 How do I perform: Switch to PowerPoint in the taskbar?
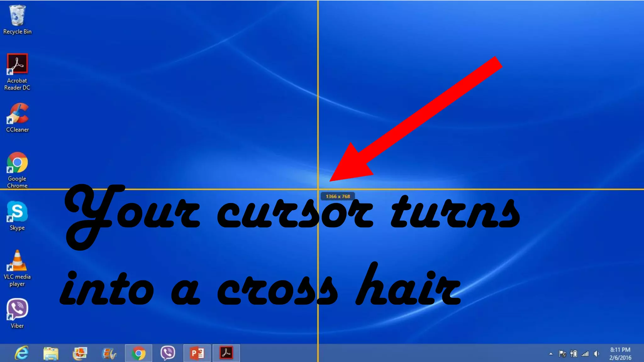pos(197,353)
